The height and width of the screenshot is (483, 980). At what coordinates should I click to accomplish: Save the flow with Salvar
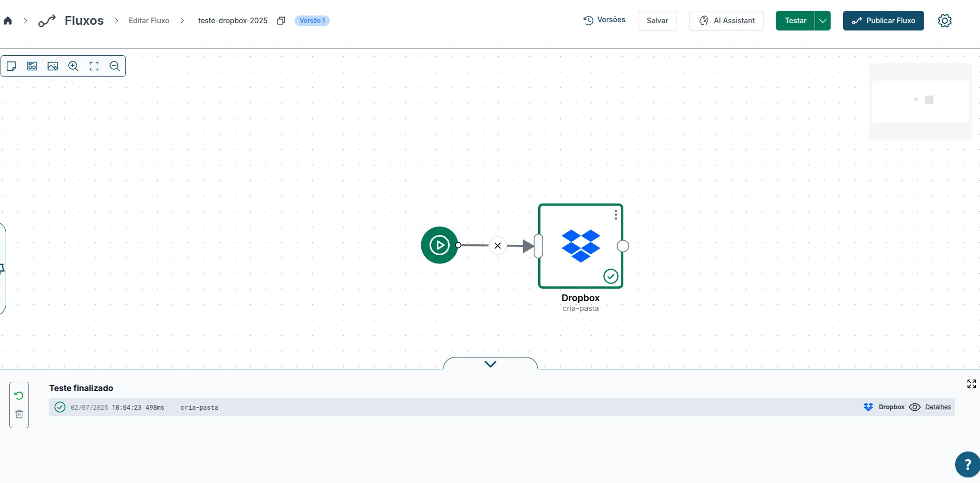[657, 21]
